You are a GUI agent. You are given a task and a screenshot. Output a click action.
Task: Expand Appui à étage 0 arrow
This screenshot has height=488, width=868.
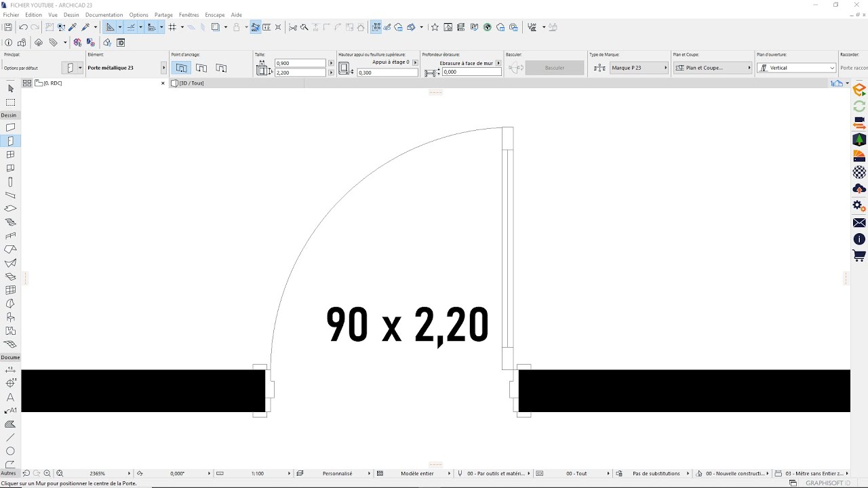pyautogui.click(x=415, y=62)
